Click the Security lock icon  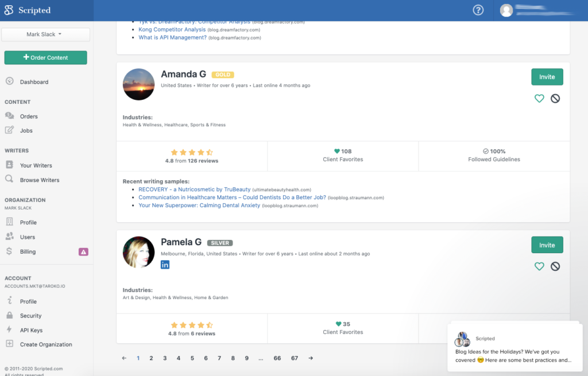(x=9, y=315)
